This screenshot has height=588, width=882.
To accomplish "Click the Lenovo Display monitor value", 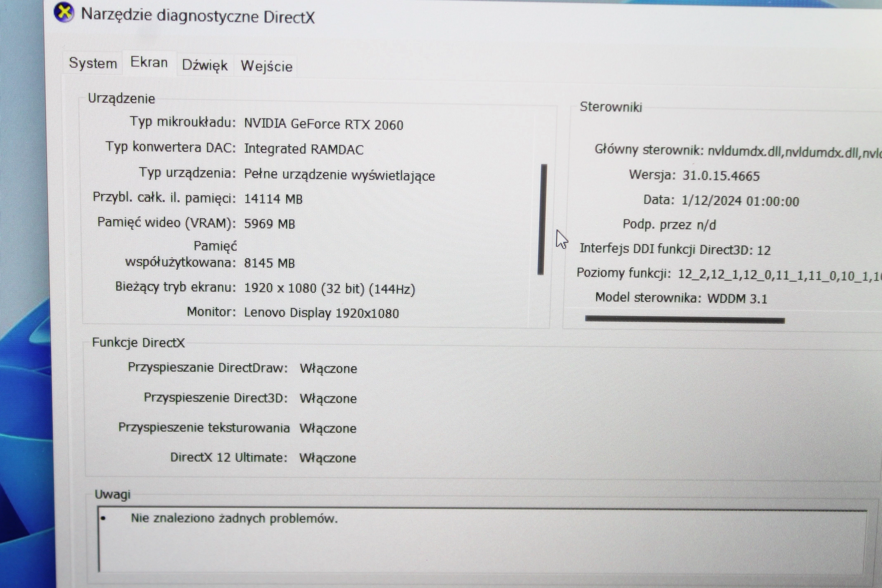I will pos(321,313).
